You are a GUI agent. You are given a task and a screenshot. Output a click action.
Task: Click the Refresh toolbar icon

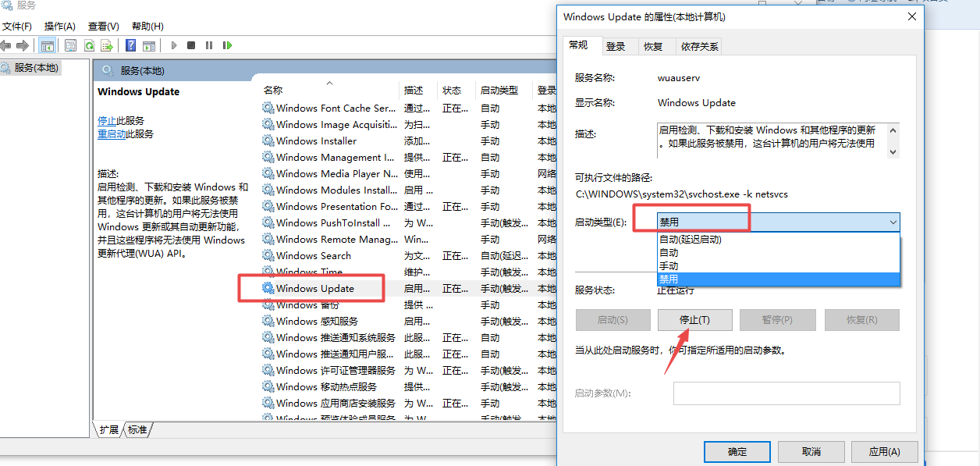pos(89,46)
